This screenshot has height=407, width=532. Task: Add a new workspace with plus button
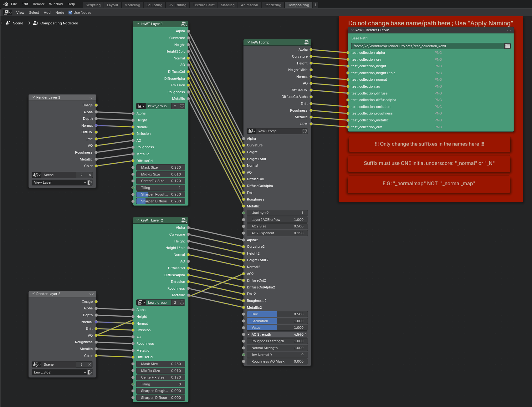[x=315, y=5]
